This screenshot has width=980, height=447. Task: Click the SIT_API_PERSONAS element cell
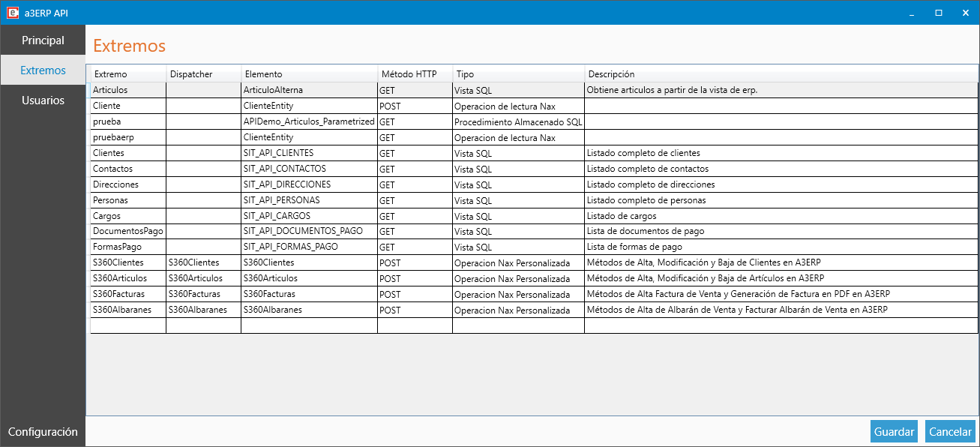pos(310,200)
